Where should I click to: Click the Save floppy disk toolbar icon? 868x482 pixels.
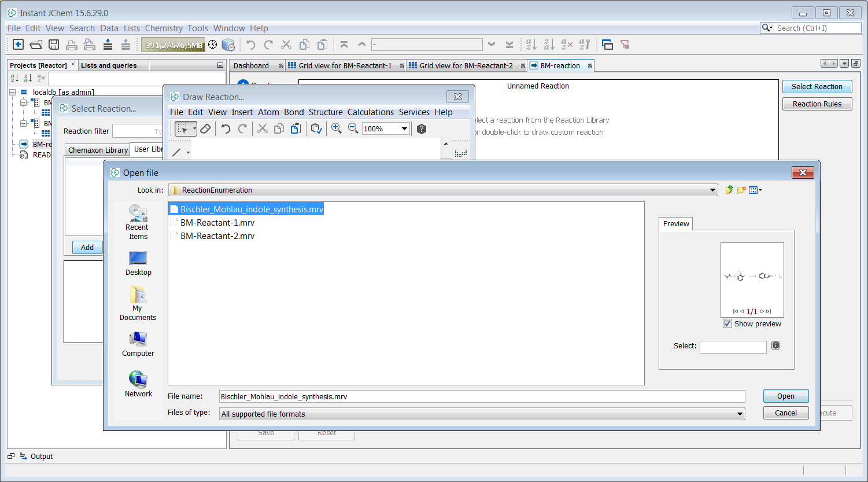click(54, 45)
